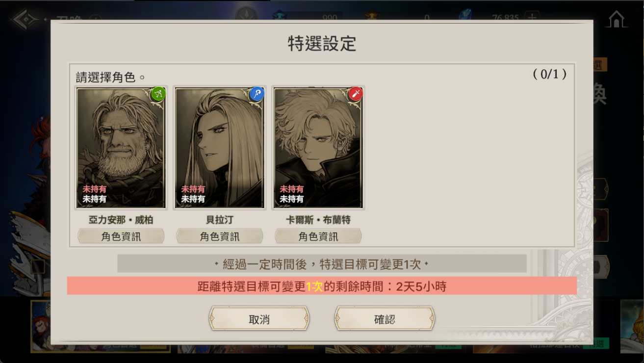Click the blue mage staff class icon

[257, 94]
